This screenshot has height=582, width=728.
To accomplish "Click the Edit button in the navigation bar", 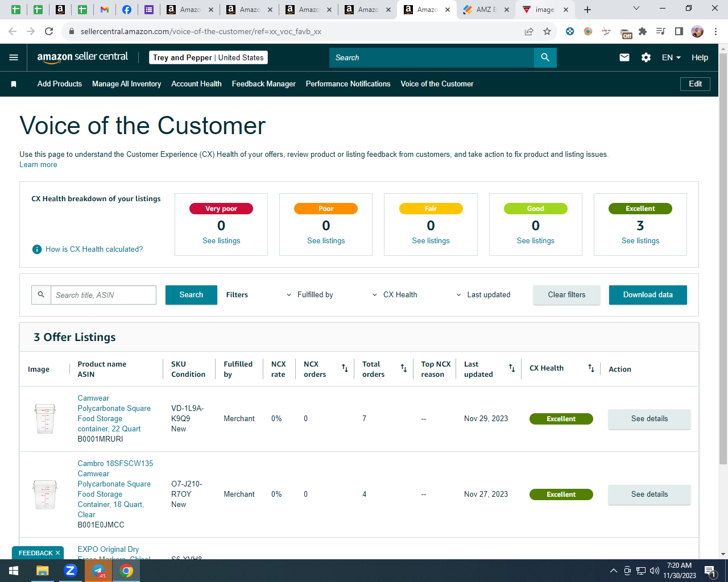I will coord(695,84).
